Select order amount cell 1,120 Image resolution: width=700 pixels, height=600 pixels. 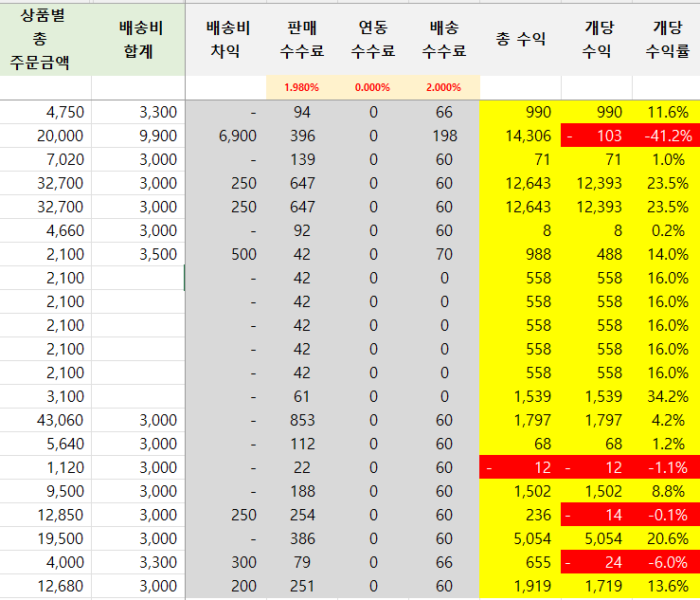click(45, 467)
